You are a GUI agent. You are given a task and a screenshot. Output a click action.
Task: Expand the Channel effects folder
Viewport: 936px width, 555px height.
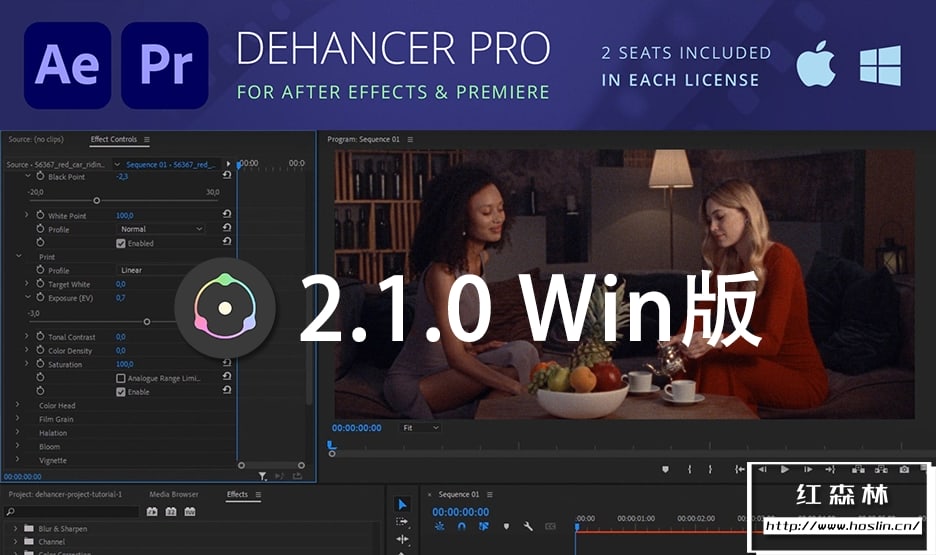coord(15,541)
